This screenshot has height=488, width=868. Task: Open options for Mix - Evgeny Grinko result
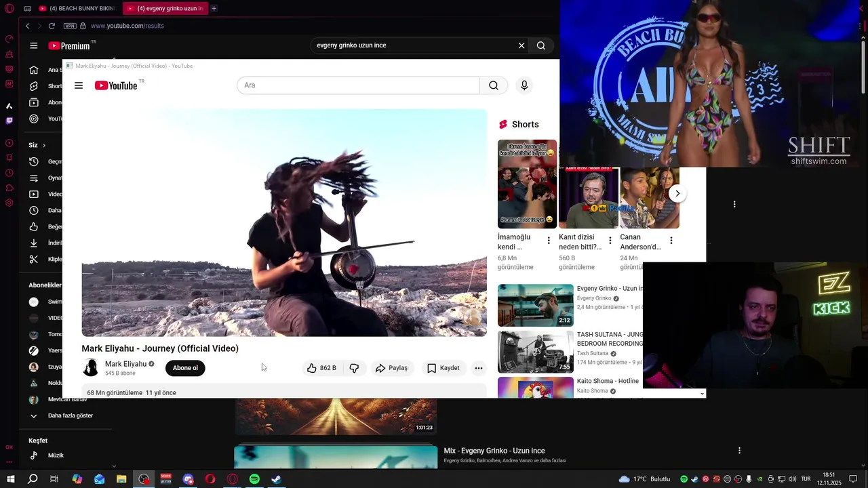739,450
